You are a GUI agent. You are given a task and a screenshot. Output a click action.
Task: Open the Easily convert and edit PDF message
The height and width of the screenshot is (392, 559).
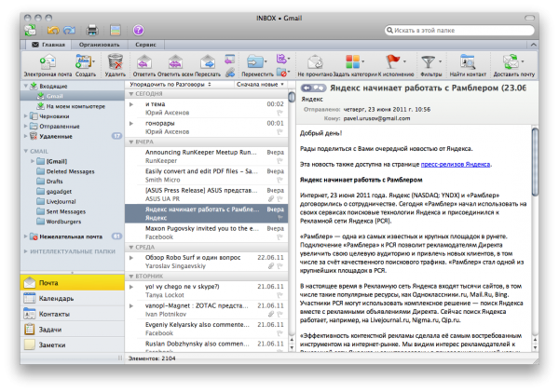pos(206,175)
